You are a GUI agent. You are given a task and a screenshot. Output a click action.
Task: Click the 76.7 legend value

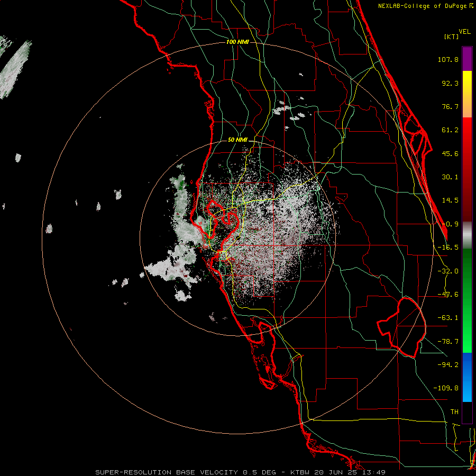450,106
